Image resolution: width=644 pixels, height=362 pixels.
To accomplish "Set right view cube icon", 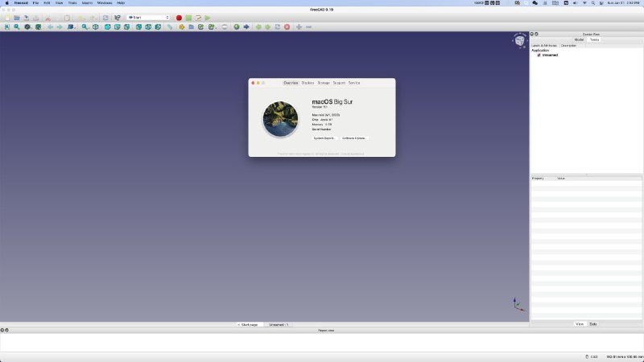I will [x=127, y=27].
